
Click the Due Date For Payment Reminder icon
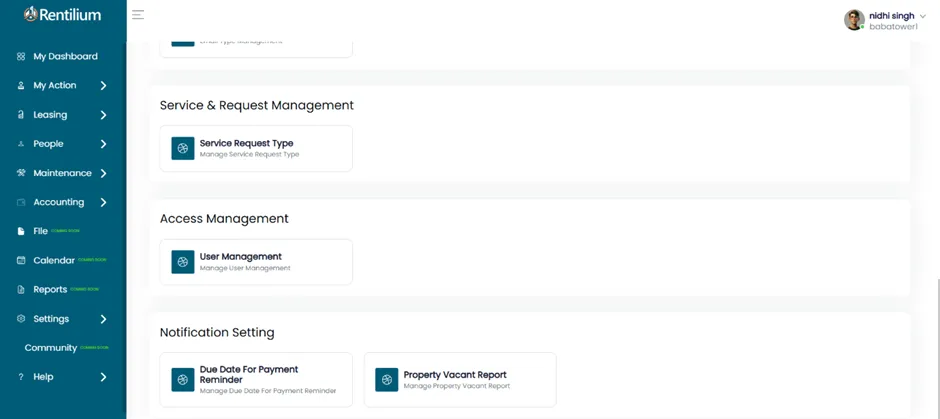tap(183, 379)
